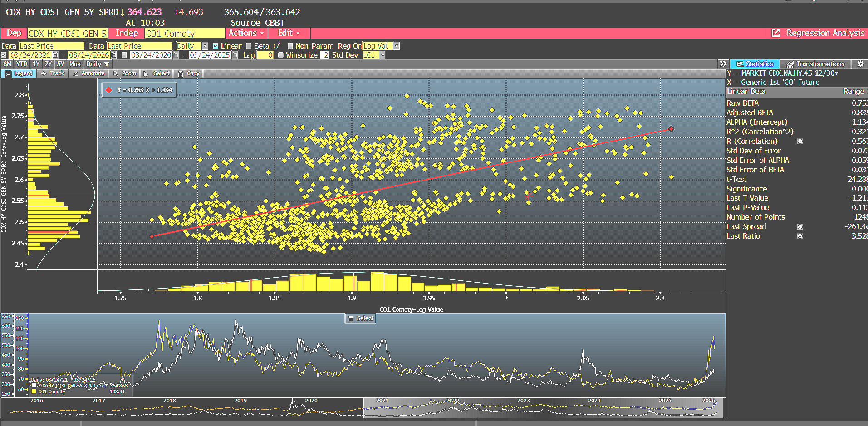Click the 03/24/2025 date field
The height and width of the screenshot is (426, 868).
(x=210, y=55)
